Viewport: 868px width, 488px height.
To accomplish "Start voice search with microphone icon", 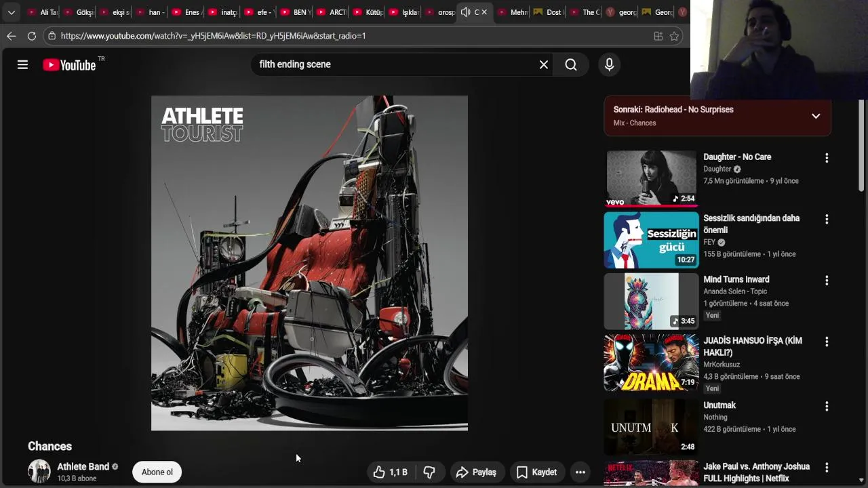I will (x=609, y=64).
